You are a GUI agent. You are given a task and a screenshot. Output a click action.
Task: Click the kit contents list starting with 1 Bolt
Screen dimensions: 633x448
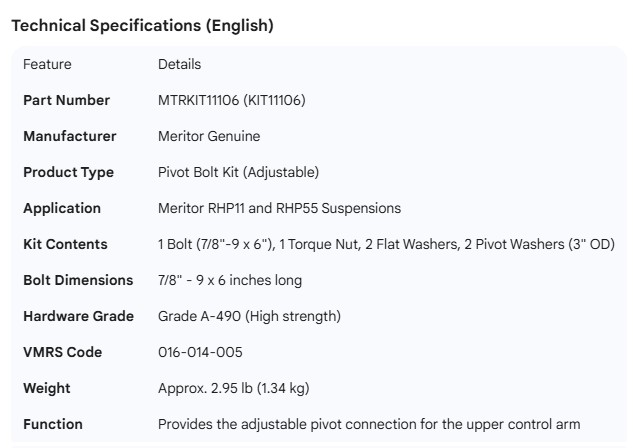(x=386, y=244)
